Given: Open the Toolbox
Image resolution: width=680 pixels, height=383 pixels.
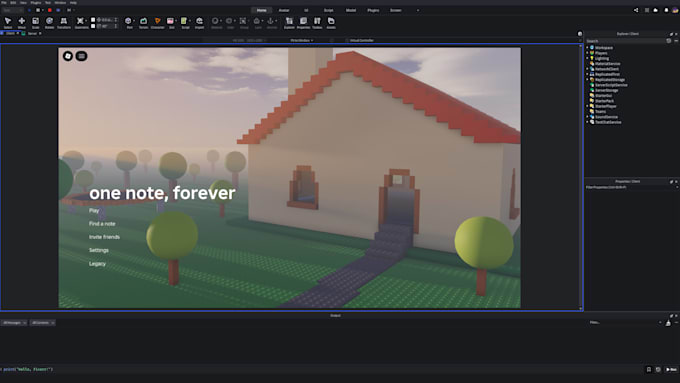Looking at the screenshot, I should (x=317, y=23).
